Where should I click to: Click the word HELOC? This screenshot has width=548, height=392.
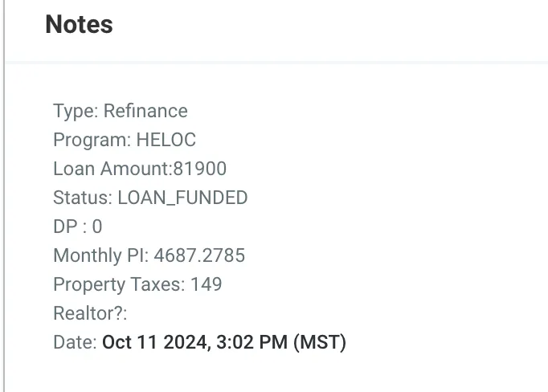pos(166,140)
